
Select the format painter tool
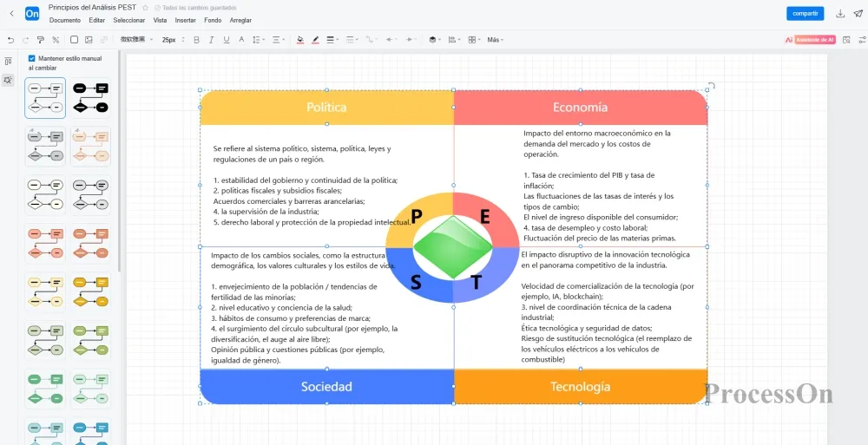click(x=40, y=40)
